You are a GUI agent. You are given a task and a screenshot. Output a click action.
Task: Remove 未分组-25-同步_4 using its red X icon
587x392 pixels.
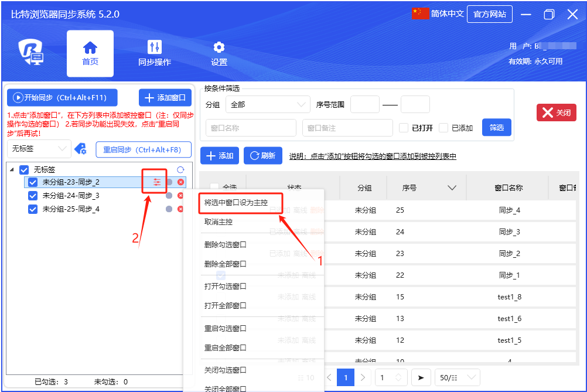180,209
